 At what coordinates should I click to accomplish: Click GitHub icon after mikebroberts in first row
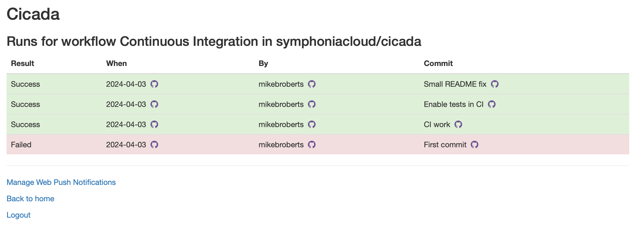(x=312, y=84)
